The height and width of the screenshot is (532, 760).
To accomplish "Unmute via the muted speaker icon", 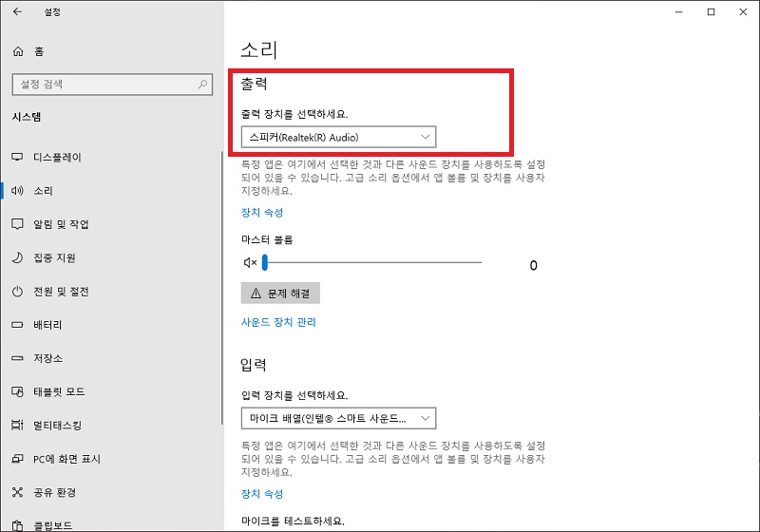I will (250, 262).
